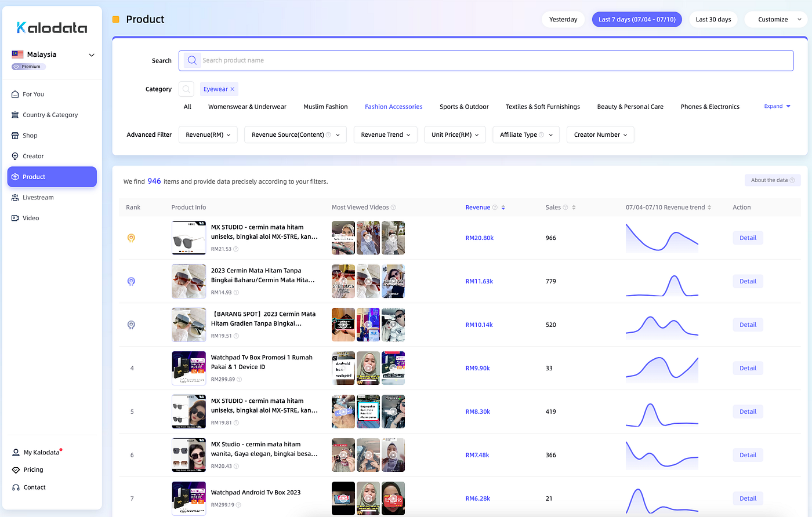Sort by Sales using the sort arrows

pos(574,207)
